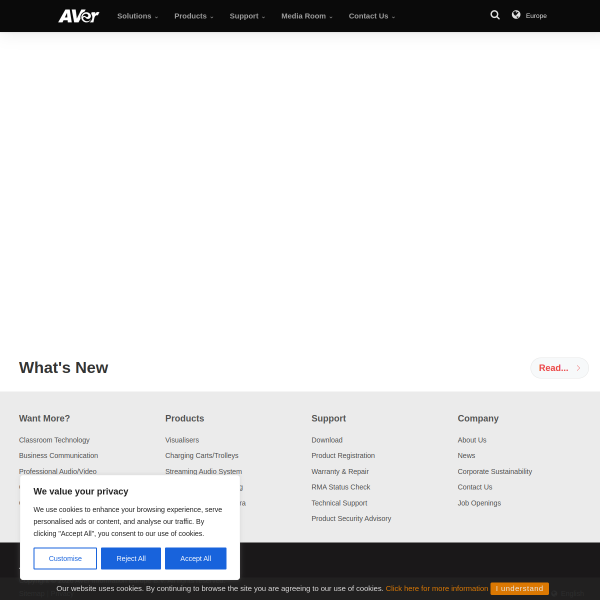This screenshot has width=600, height=600.
Task: Click the Customise cookie button
Action: (65, 558)
